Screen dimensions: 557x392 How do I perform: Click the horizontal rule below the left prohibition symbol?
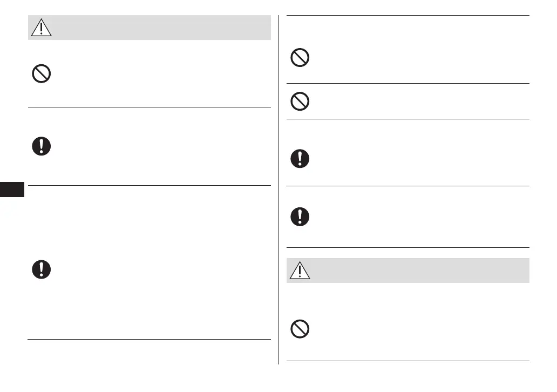pyautogui.click(x=149, y=107)
